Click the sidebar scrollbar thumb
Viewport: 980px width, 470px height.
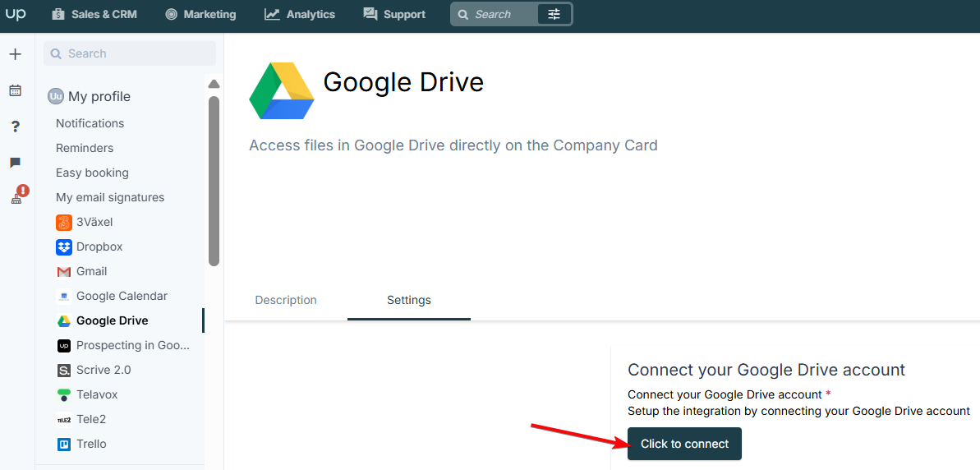click(214, 182)
